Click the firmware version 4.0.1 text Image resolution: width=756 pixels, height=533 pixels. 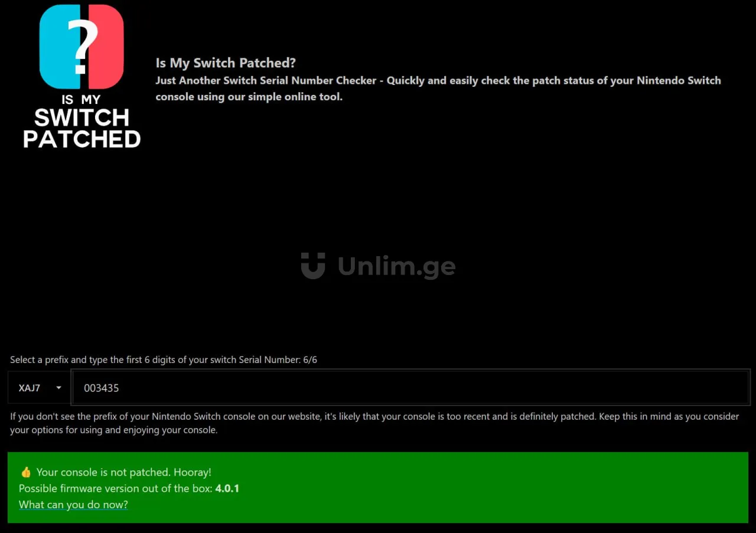tap(227, 489)
